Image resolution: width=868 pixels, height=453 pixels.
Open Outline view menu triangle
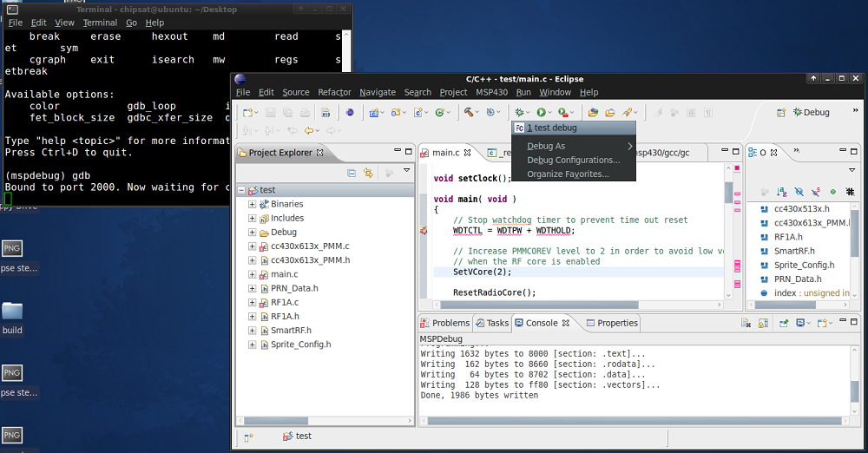[852, 170]
